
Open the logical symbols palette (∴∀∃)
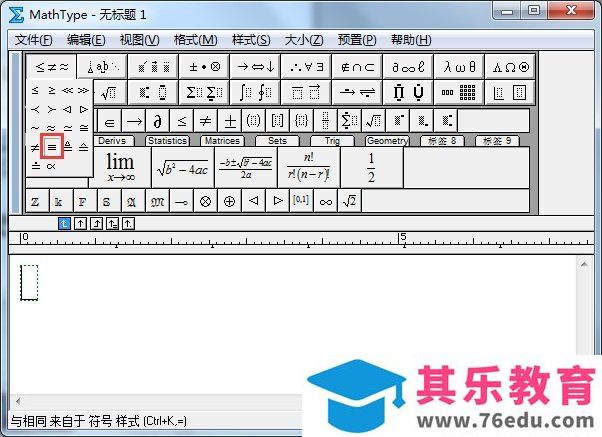(306, 67)
